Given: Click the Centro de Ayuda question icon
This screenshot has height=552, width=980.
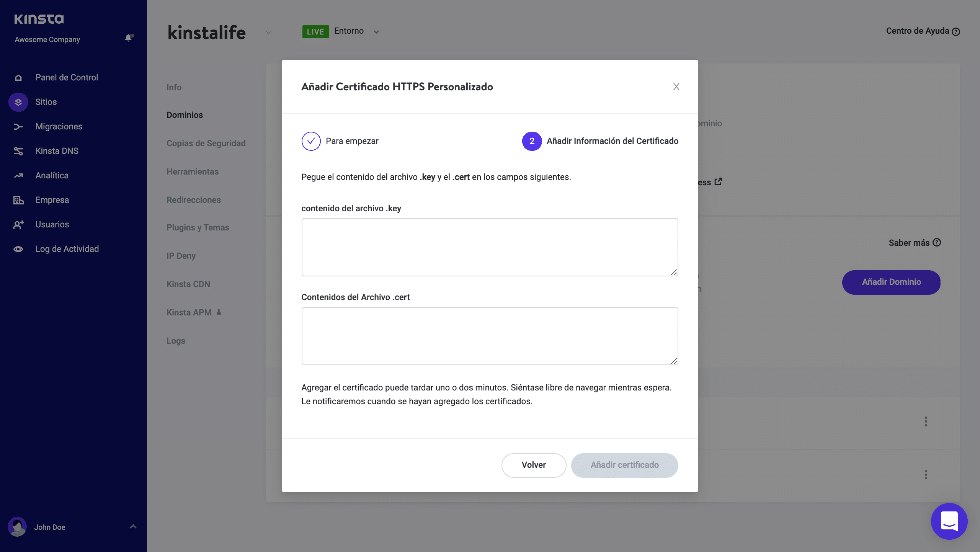Looking at the screenshot, I should [x=956, y=32].
